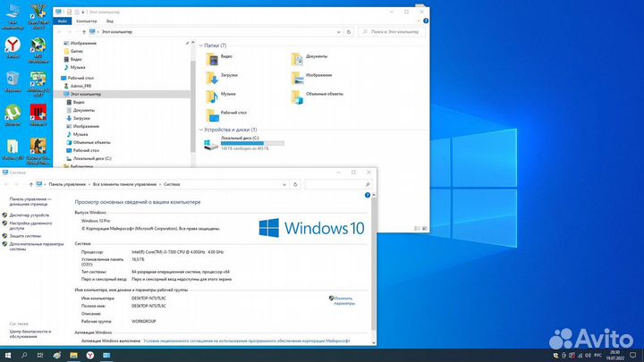Click Диспетчер устройств link
This screenshot has width=644, height=362.
tap(30, 215)
